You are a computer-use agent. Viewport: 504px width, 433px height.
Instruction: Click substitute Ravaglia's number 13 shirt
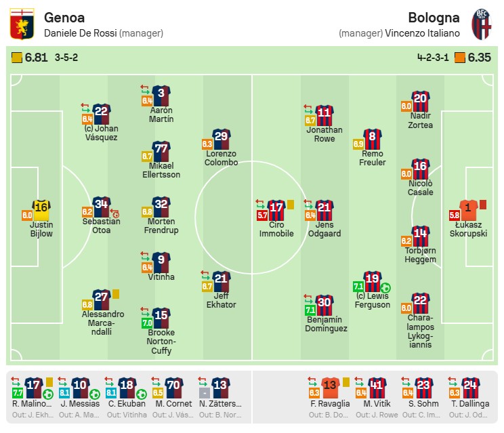pos(330,386)
